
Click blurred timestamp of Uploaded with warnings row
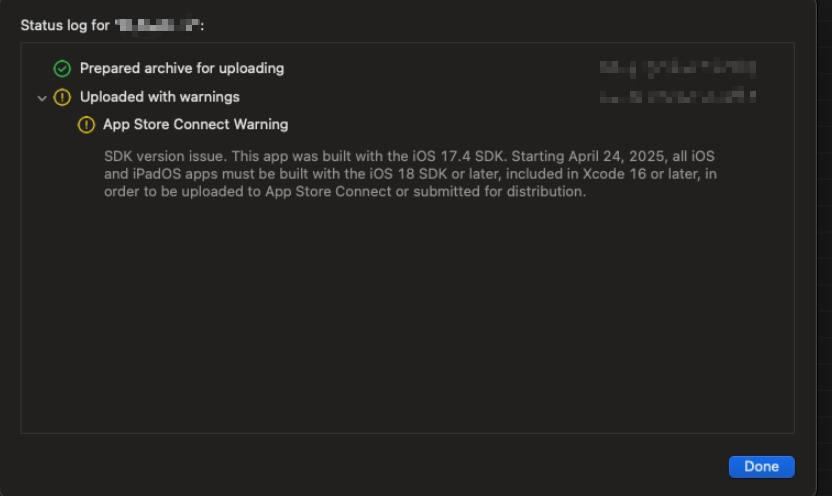tap(678, 97)
